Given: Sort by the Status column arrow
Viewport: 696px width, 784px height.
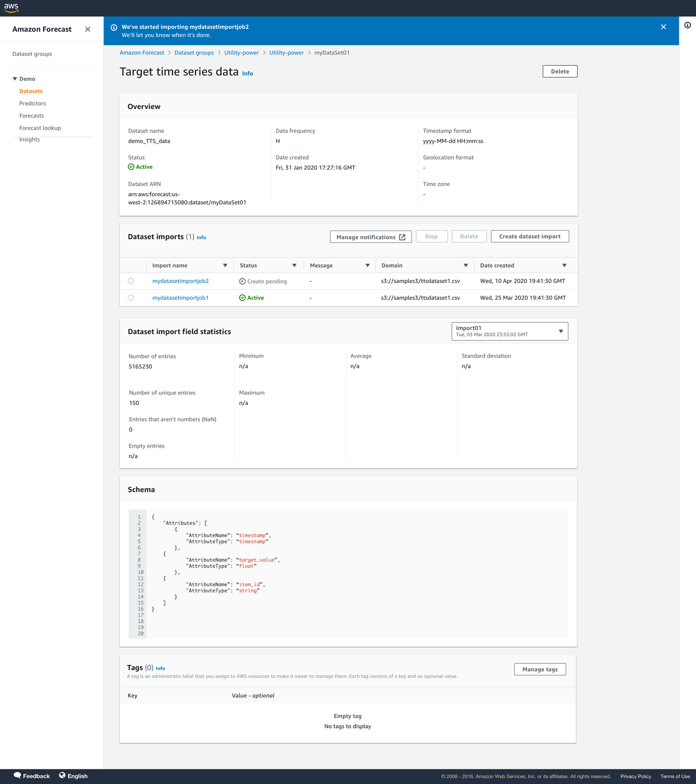Looking at the screenshot, I should point(294,265).
